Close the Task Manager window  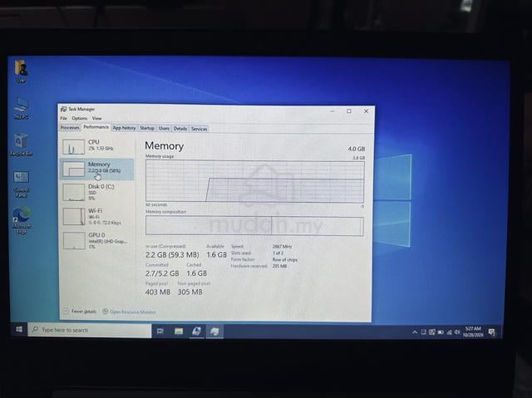(366, 111)
